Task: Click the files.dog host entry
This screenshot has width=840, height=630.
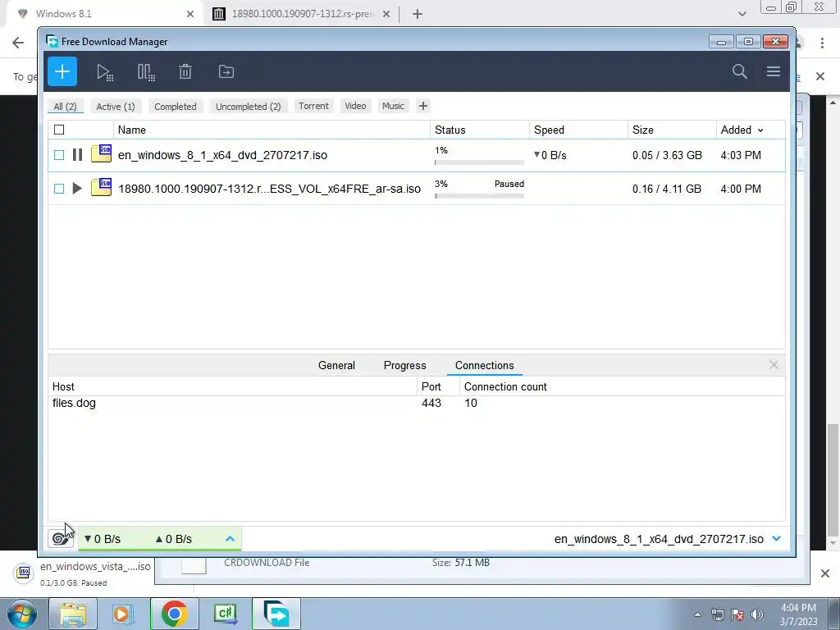Action: tap(74, 403)
